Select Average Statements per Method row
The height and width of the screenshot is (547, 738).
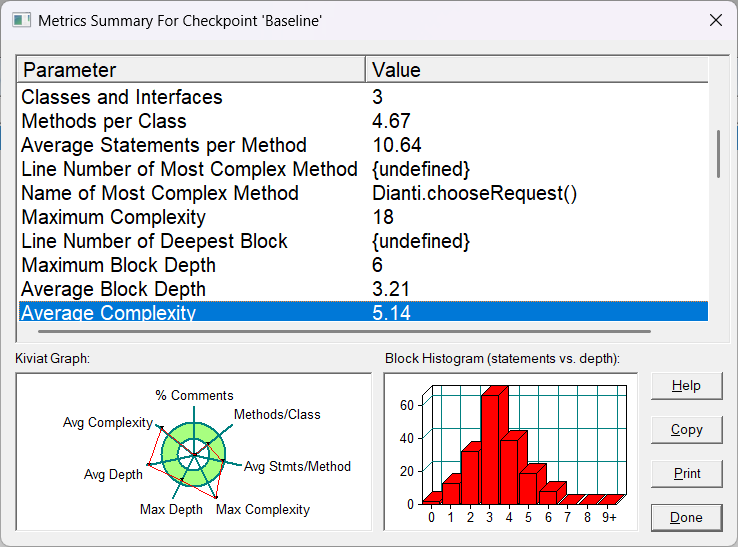pyautogui.click(x=363, y=145)
